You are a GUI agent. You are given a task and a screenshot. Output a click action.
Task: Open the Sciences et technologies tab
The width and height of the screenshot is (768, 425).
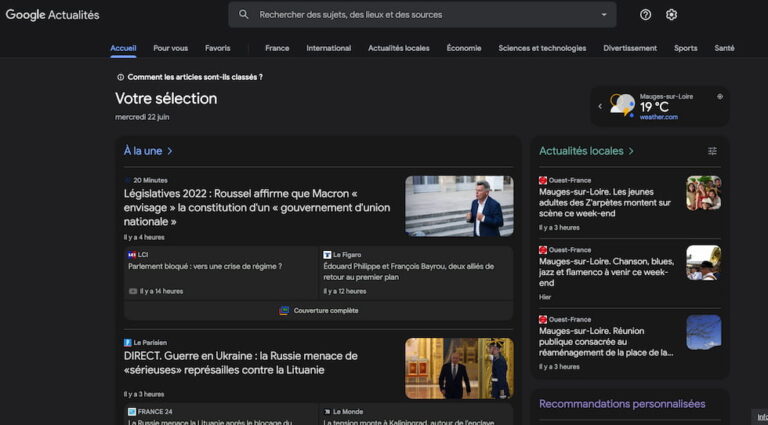(x=542, y=48)
